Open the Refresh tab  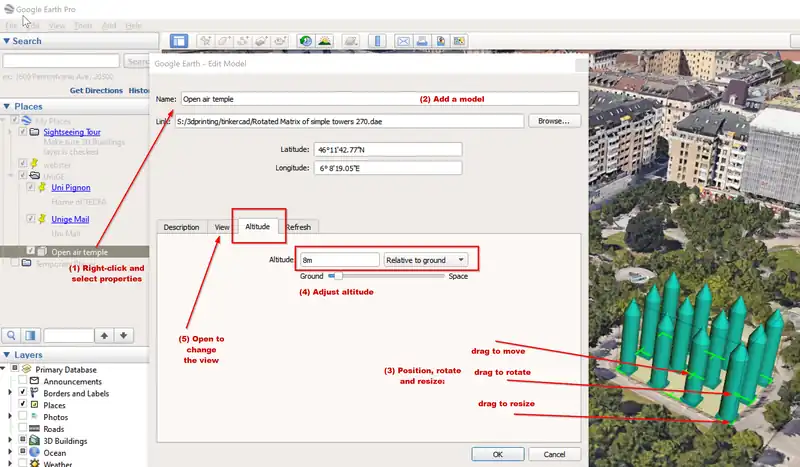click(x=299, y=227)
